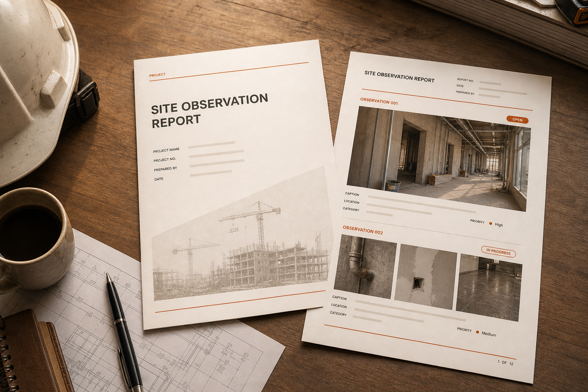Click the "Medium" priority value
588x392 pixels.
point(489,334)
